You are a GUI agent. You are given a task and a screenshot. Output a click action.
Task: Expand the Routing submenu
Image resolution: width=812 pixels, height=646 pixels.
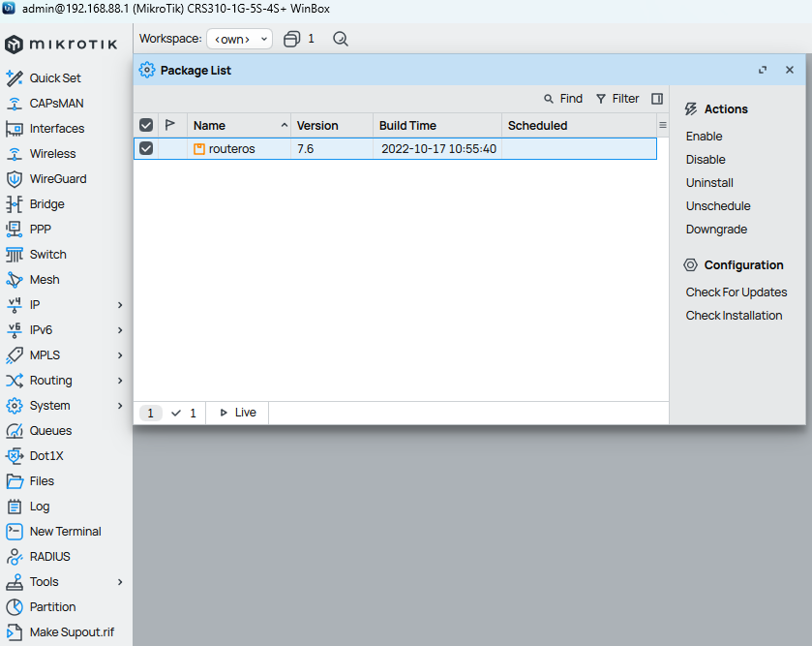[120, 381]
